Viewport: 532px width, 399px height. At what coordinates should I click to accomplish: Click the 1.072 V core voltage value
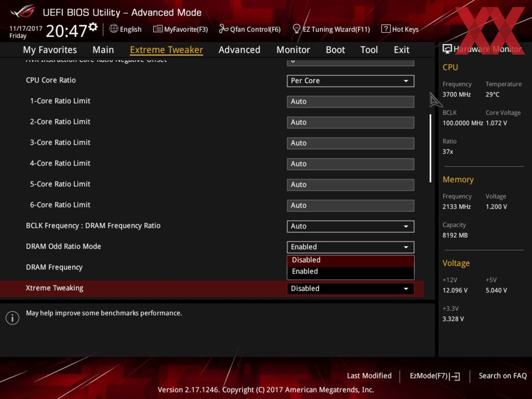coord(496,123)
